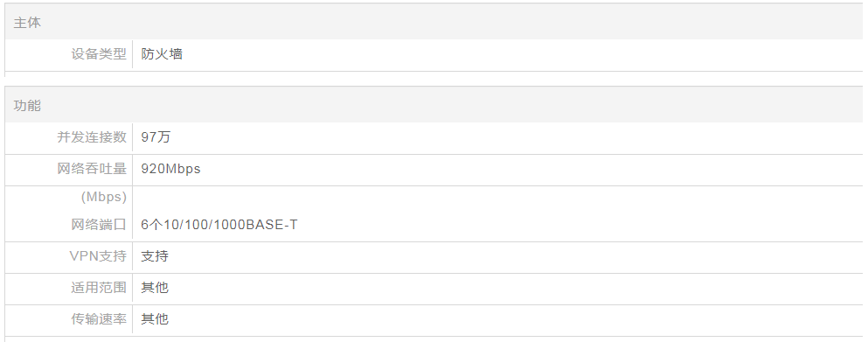Click the (Mbps) unit label
The width and height of the screenshot is (868, 342).
coord(104,197)
